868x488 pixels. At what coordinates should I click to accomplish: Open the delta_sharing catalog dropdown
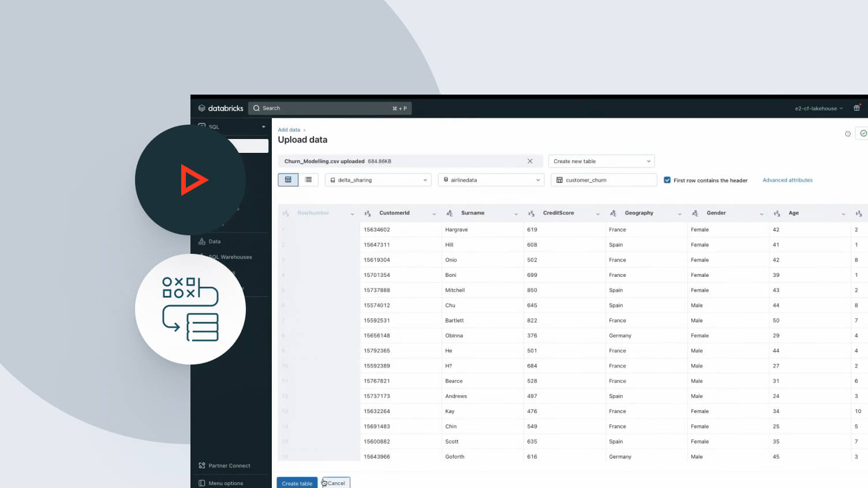tap(378, 180)
